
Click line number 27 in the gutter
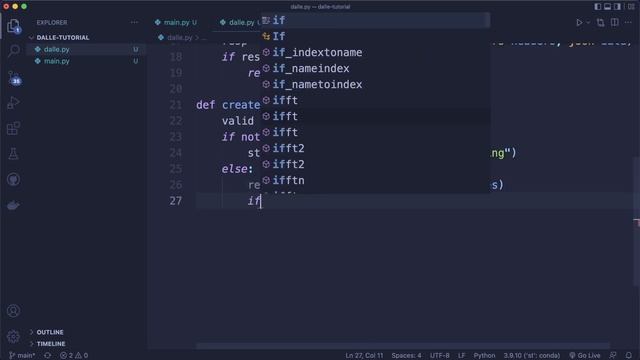[176, 201]
